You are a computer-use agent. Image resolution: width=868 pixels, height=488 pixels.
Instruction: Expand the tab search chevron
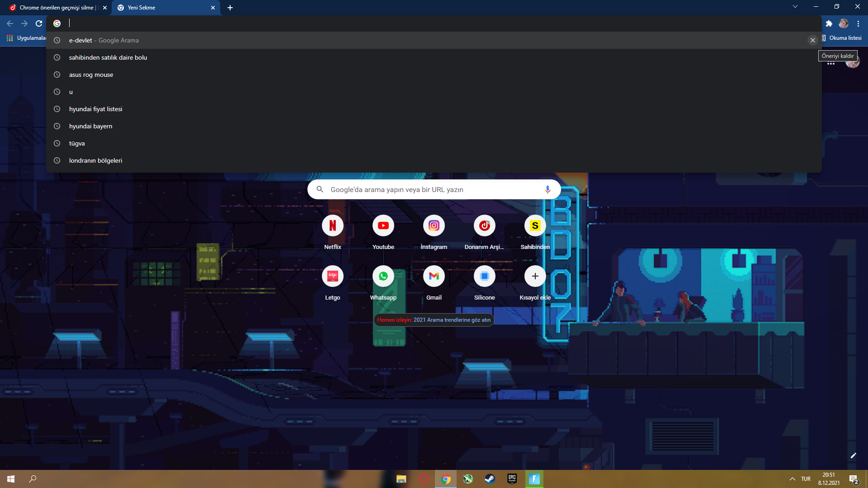pos(795,6)
